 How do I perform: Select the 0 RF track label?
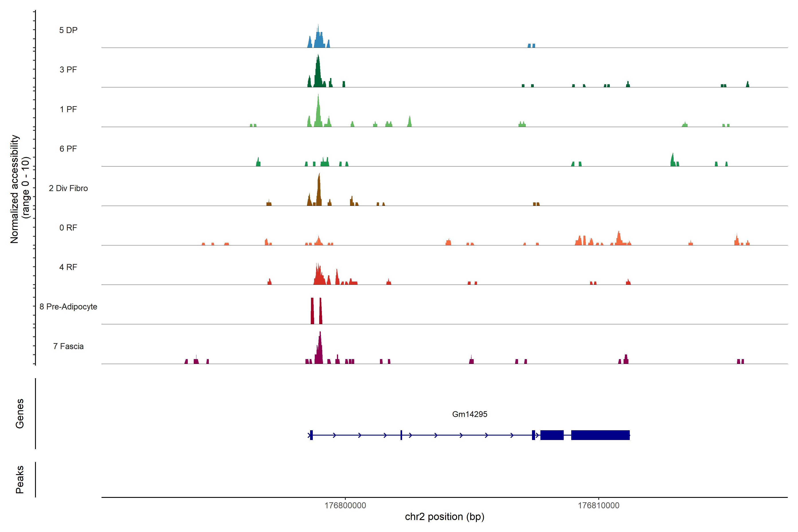pos(68,228)
